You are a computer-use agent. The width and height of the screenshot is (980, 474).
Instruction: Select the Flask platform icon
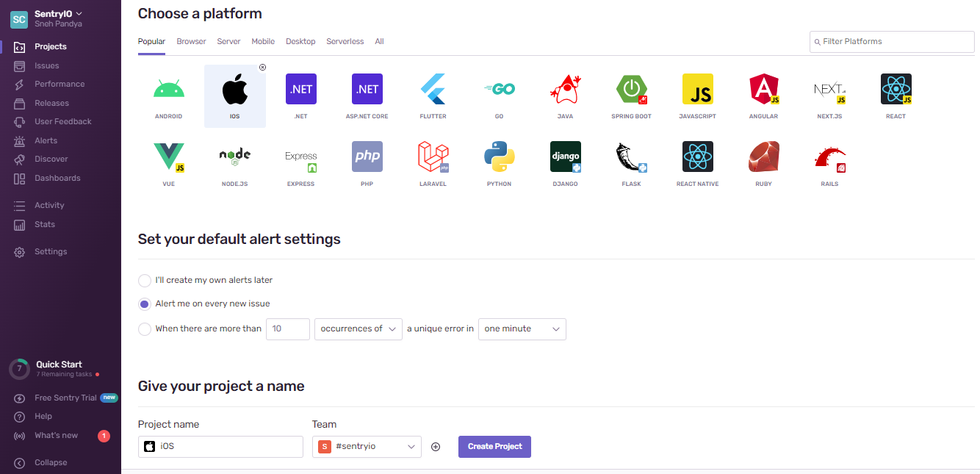632,157
